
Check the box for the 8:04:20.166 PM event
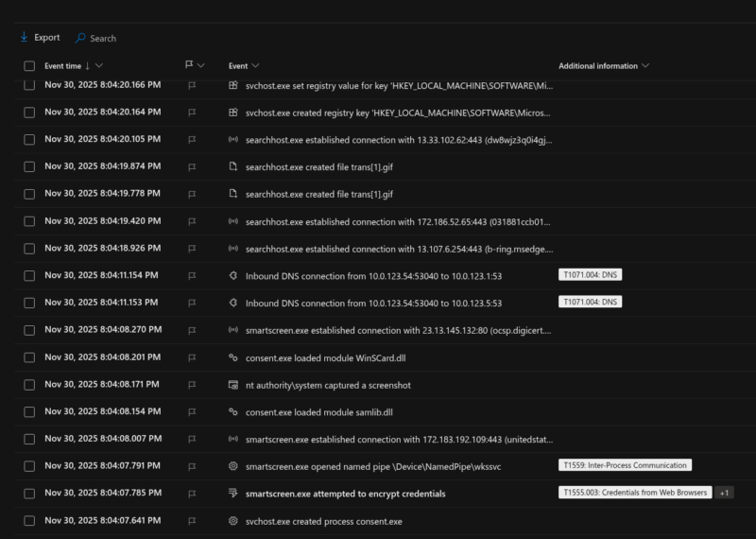[29, 85]
